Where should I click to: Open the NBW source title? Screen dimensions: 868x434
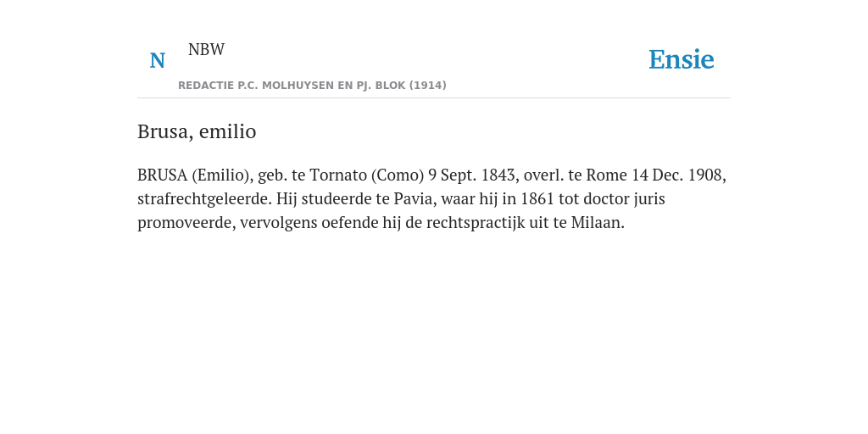(x=206, y=49)
